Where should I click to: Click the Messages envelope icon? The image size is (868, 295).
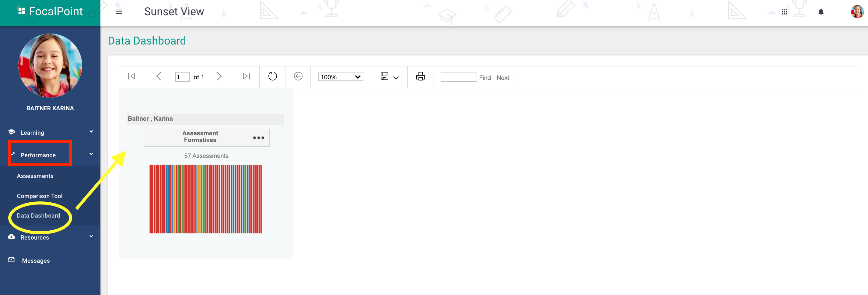pyautogui.click(x=12, y=260)
